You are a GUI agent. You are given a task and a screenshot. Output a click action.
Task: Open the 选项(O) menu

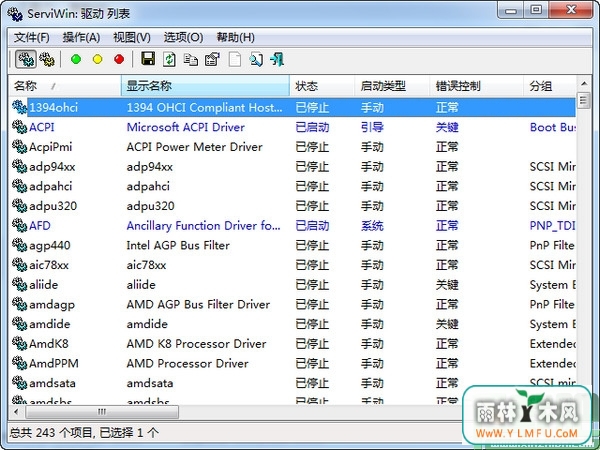pyautogui.click(x=183, y=38)
